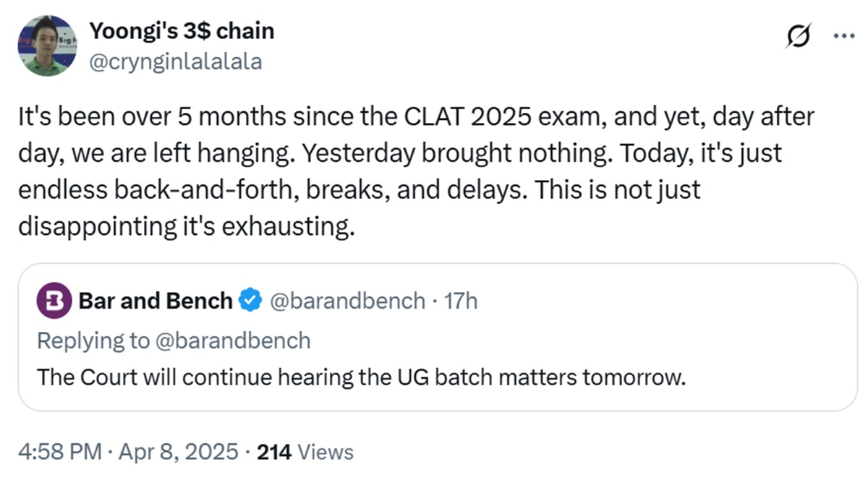Open the Grok slash-circle icon
The width and height of the screenshot is (868, 488).
click(801, 36)
